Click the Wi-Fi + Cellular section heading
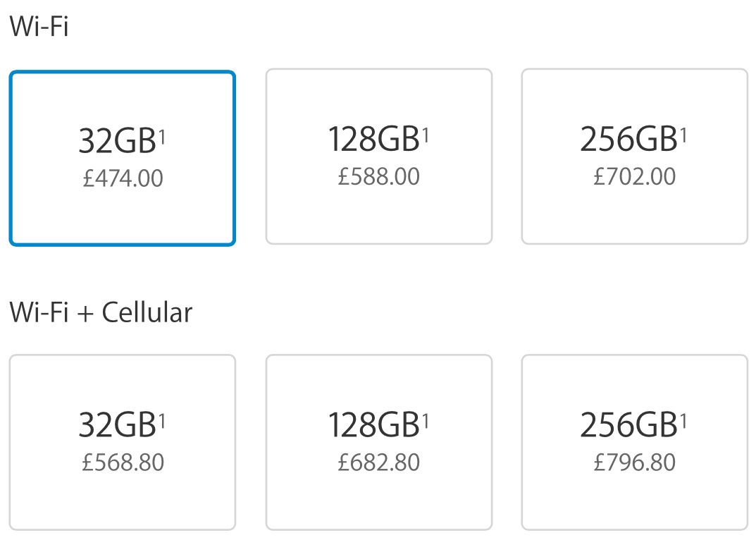 [101, 312]
